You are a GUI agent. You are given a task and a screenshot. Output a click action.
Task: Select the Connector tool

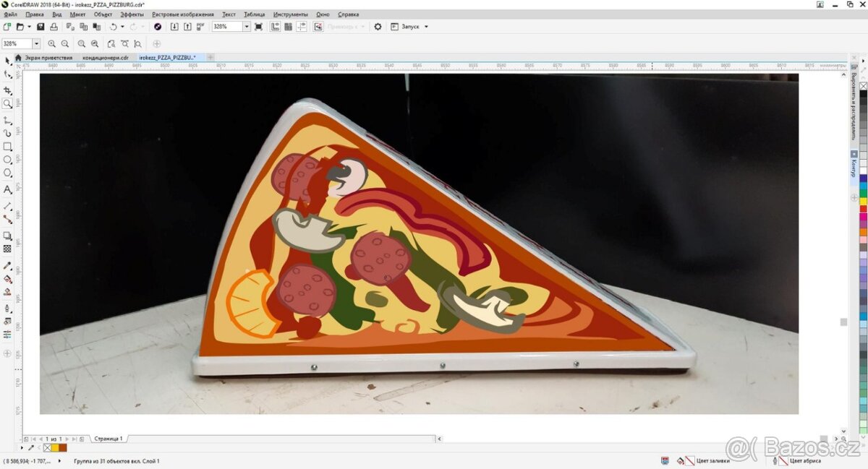7,219
